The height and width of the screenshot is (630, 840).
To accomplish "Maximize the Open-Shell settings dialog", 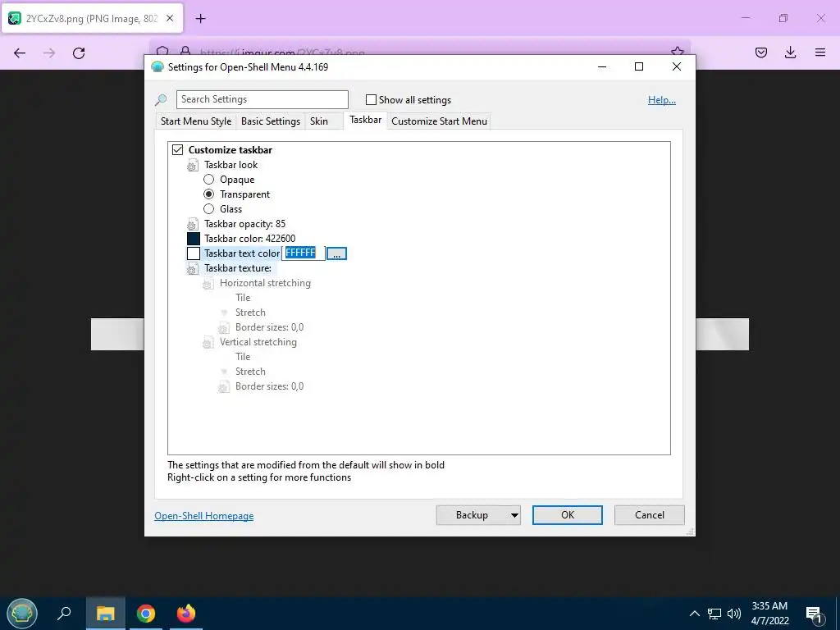I will click(638, 66).
